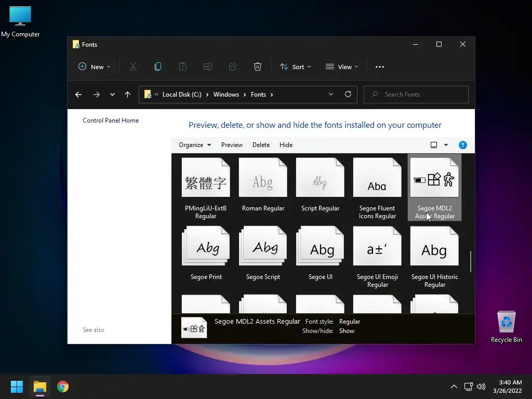This screenshot has width=532, height=399.
Task: Open the clock and date in taskbar
Action: 508,387
